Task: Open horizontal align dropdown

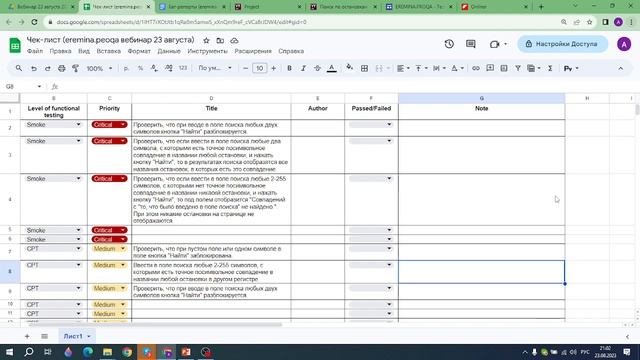Action: click(403, 69)
